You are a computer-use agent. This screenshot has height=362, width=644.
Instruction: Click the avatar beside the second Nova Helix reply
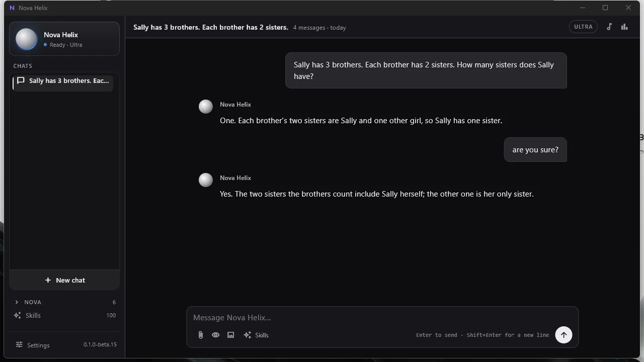[x=206, y=180]
